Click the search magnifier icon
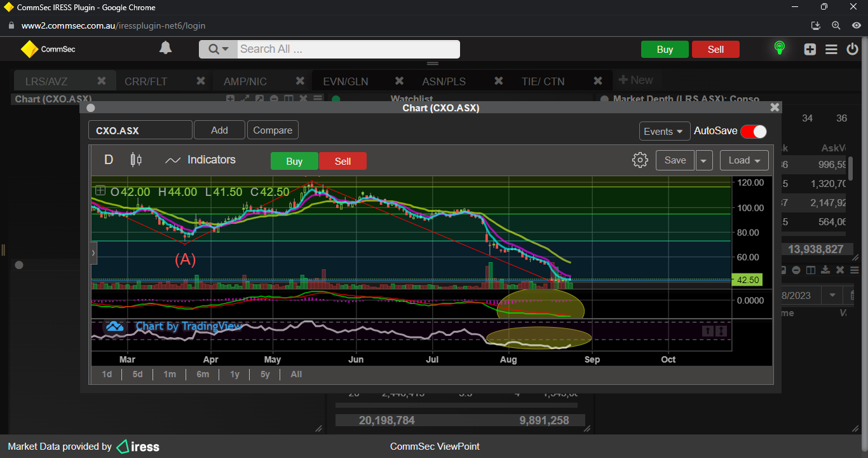The height and width of the screenshot is (458, 868). 214,49
